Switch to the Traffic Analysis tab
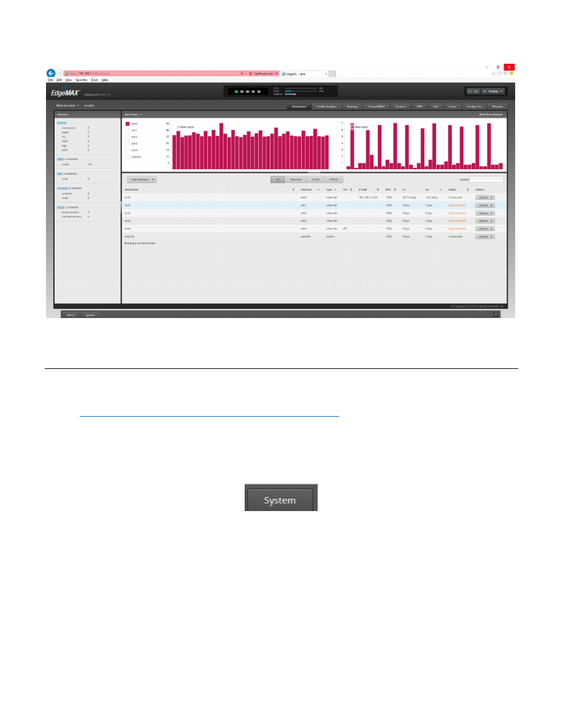The height and width of the screenshot is (728, 563). pyautogui.click(x=327, y=106)
